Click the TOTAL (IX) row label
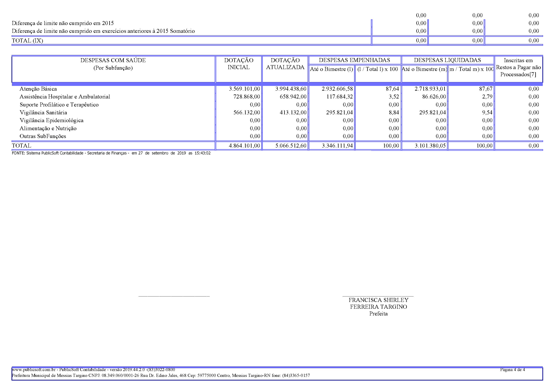555x392 pixels. coord(28,40)
